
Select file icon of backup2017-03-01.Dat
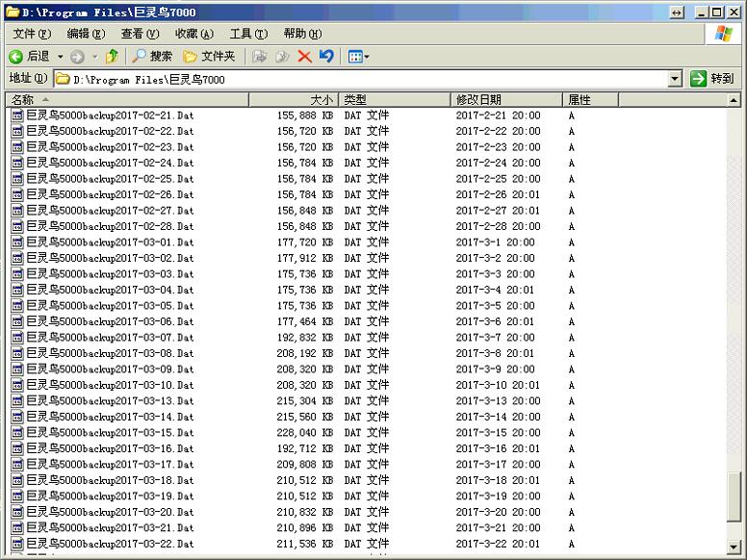pyautogui.click(x=16, y=242)
